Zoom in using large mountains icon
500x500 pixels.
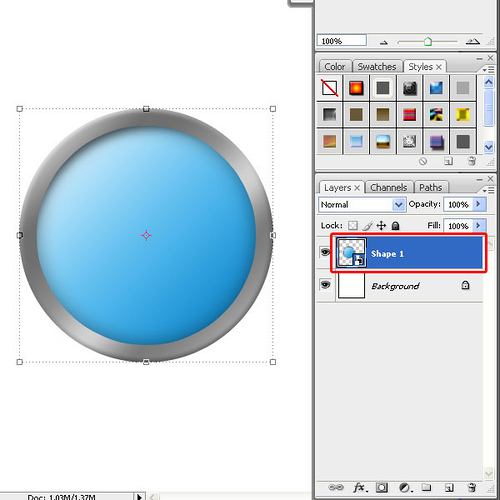pyautogui.click(x=473, y=42)
